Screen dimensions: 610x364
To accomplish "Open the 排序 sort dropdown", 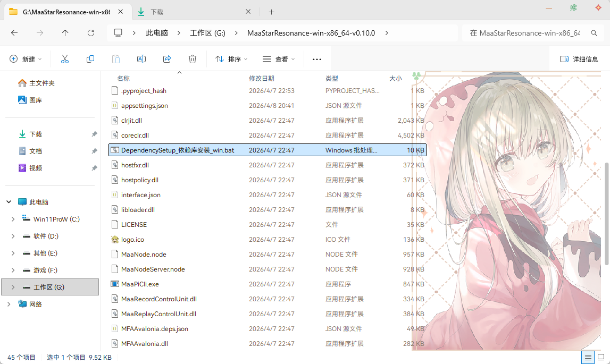I will click(x=231, y=59).
